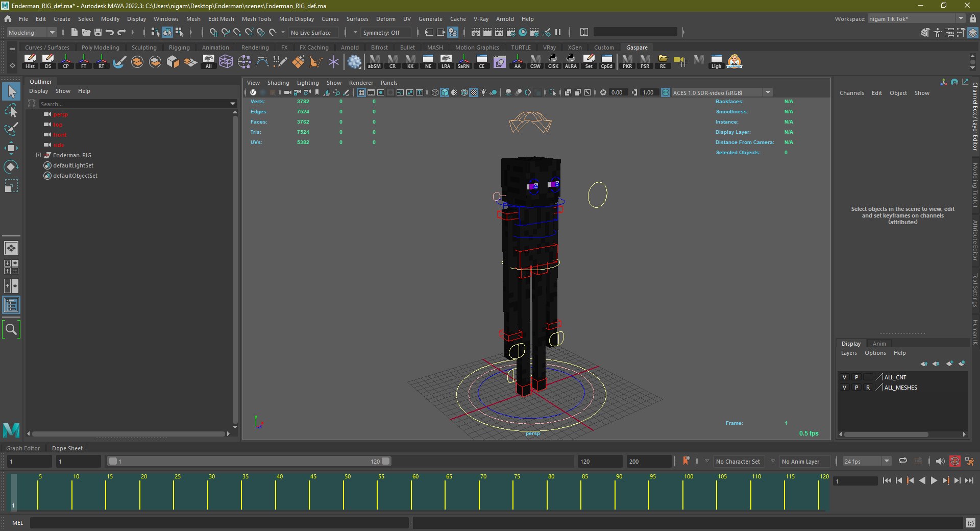980x531 pixels.
Task: Click the abSM shelf script icon
Action: [x=374, y=61]
